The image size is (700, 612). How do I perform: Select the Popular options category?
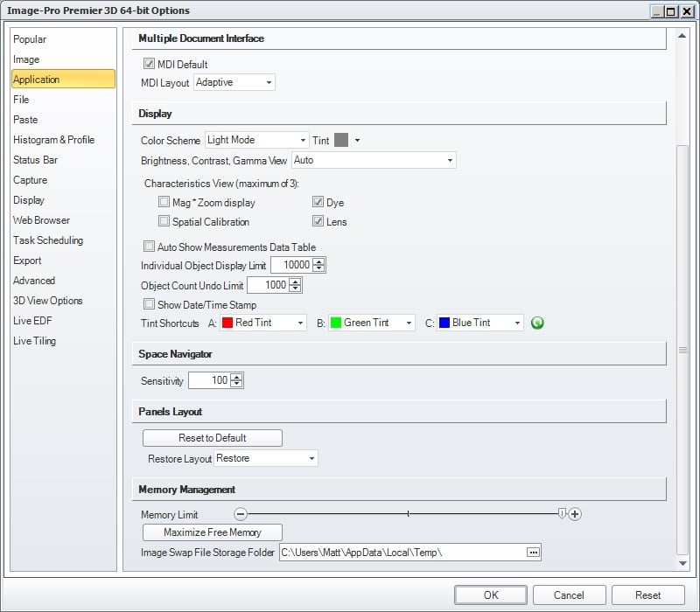click(x=63, y=39)
